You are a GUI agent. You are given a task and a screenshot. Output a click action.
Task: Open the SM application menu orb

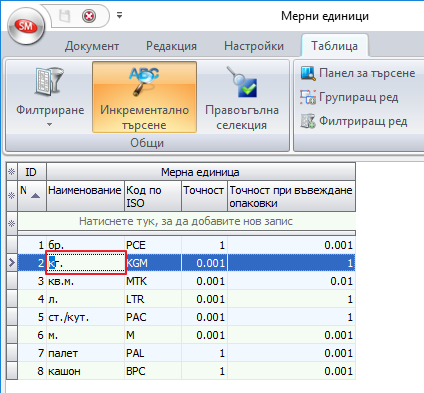point(26,26)
